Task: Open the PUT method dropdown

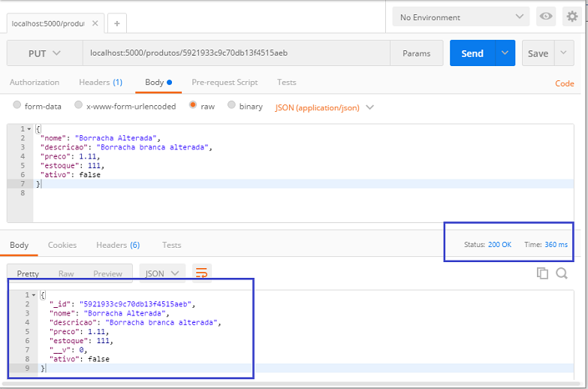Action: [44, 53]
